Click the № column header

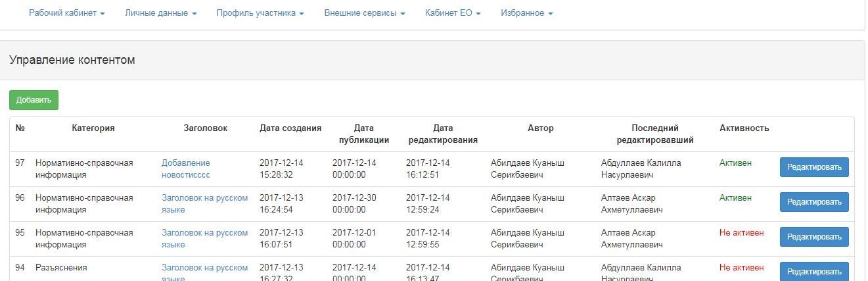click(20, 128)
